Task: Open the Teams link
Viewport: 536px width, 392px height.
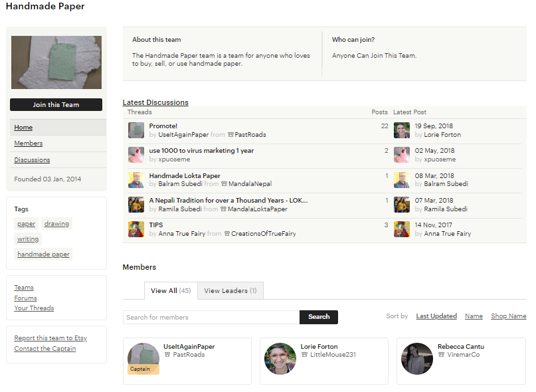Action: coord(24,287)
